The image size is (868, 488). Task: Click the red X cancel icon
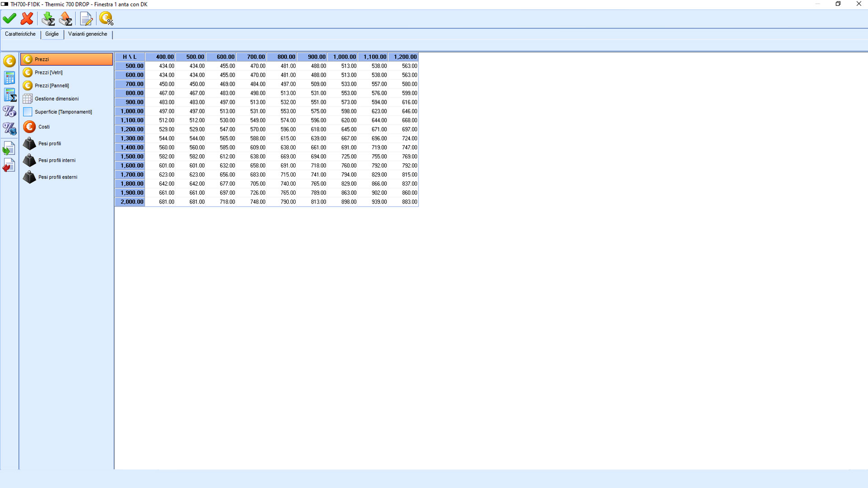[27, 19]
